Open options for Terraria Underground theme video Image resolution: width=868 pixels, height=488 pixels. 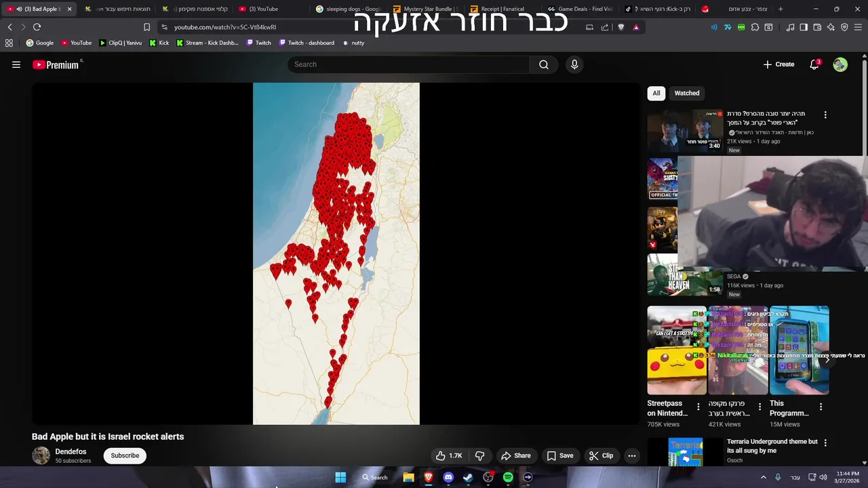[x=825, y=443]
